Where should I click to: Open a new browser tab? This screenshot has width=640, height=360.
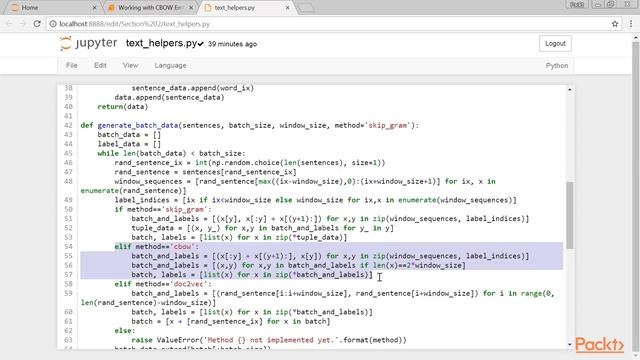point(306,8)
